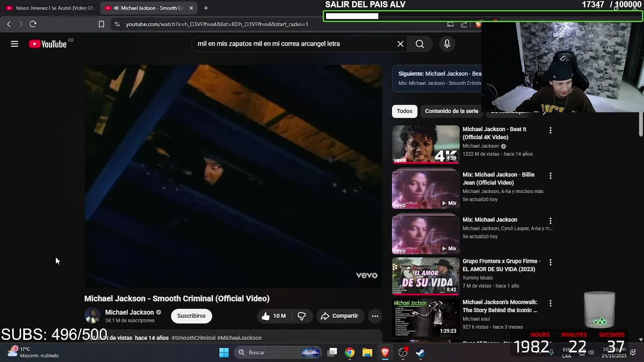Click the Suscribirse button
Image resolution: width=644 pixels, height=362 pixels.
click(x=191, y=316)
